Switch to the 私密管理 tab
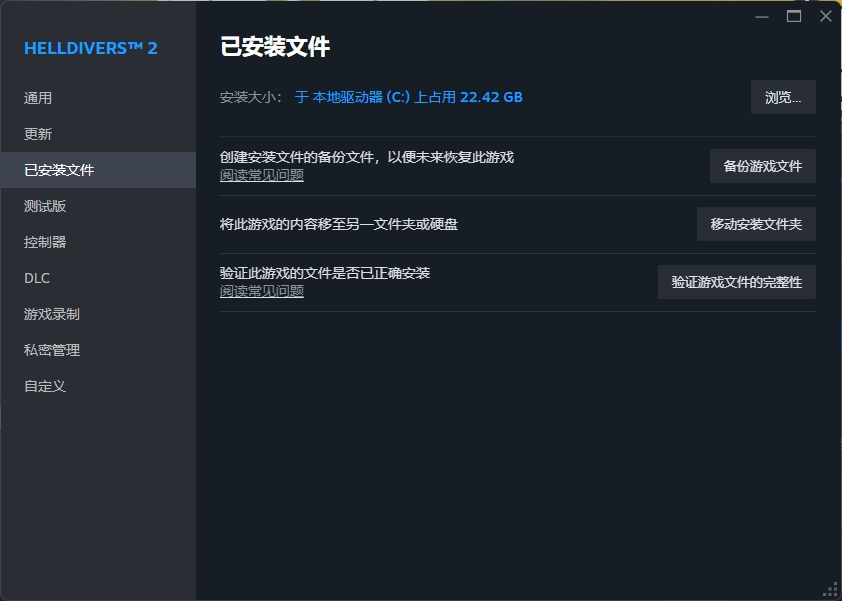The width and height of the screenshot is (842, 601). coord(52,350)
